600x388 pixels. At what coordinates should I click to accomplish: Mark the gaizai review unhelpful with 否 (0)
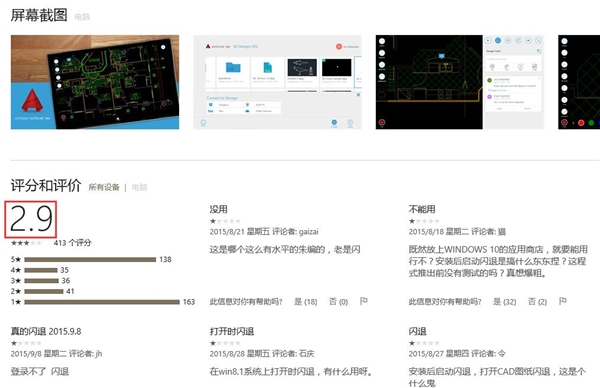338,302
